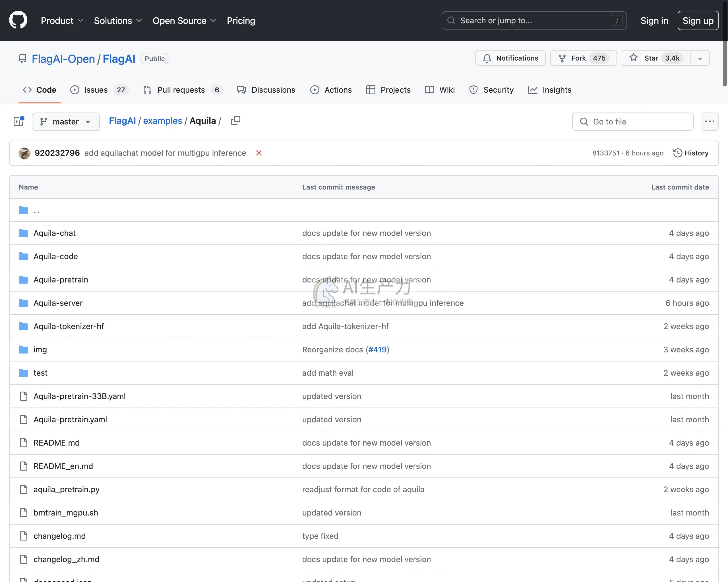The height and width of the screenshot is (582, 728).
Task: Open the README_en.md file
Action: point(63,466)
